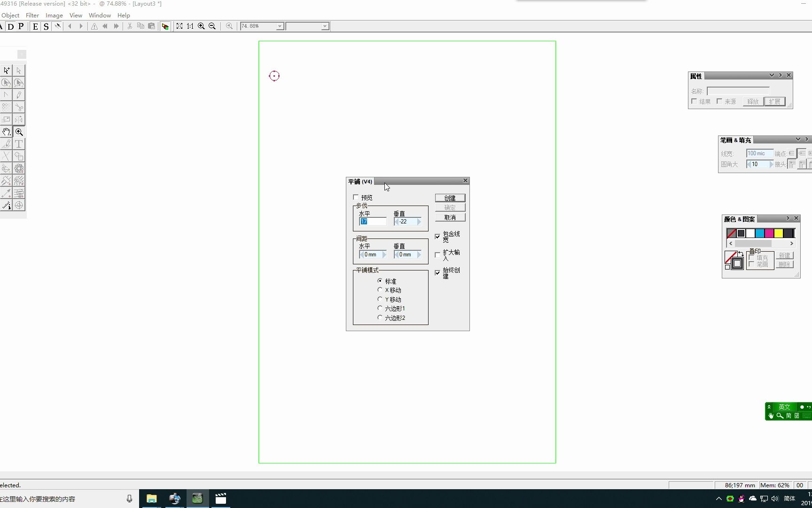
Task: Select the magnifier zoom tool in toolbox
Action: [x=19, y=132]
